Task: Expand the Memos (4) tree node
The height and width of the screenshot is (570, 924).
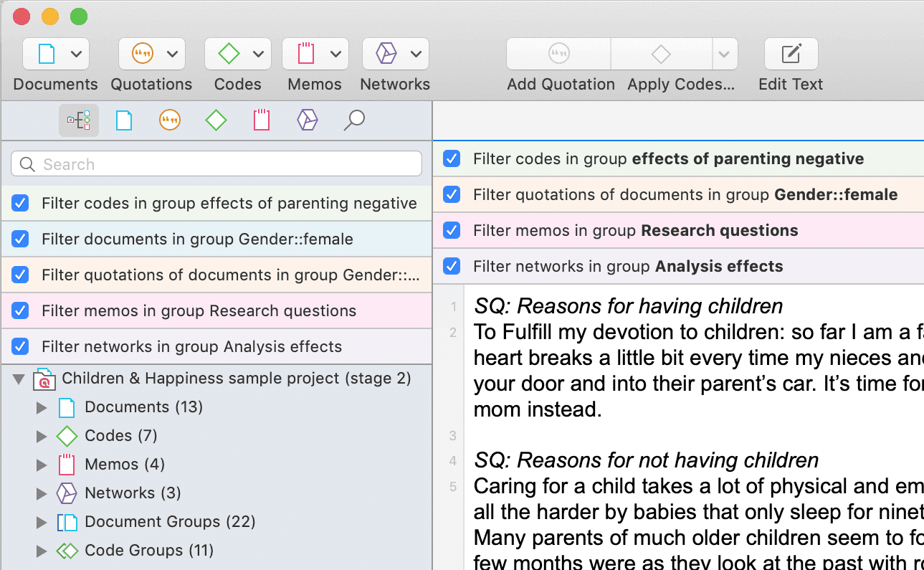Action: click(x=42, y=465)
